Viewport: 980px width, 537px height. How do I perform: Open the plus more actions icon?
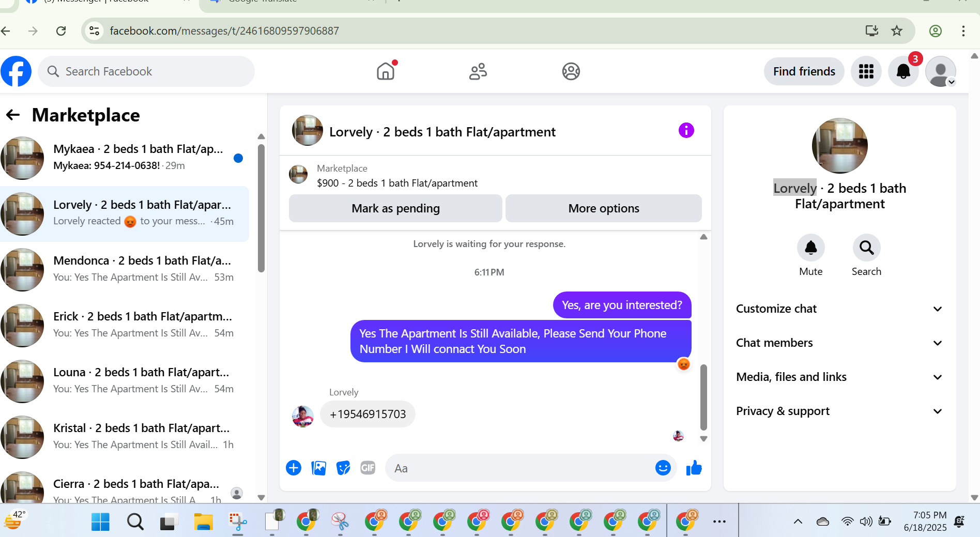pyautogui.click(x=294, y=468)
